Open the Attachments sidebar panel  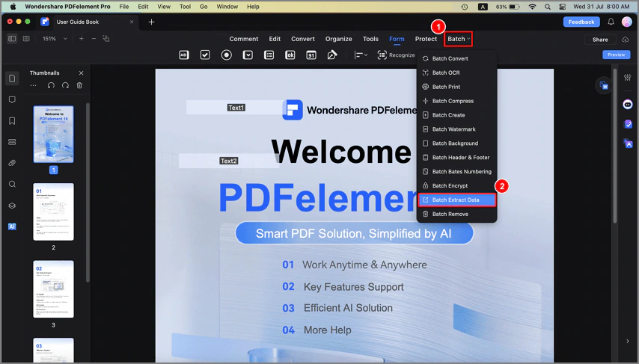pyautogui.click(x=12, y=163)
